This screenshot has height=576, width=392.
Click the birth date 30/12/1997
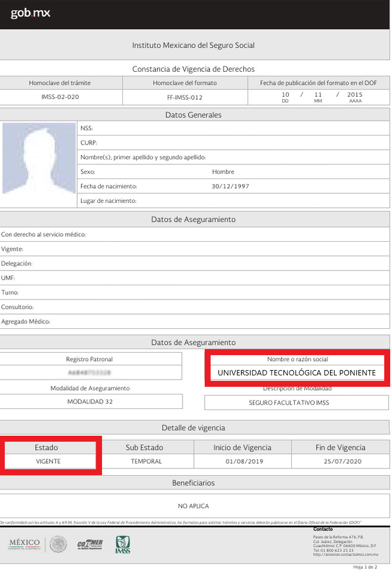click(x=230, y=186)
